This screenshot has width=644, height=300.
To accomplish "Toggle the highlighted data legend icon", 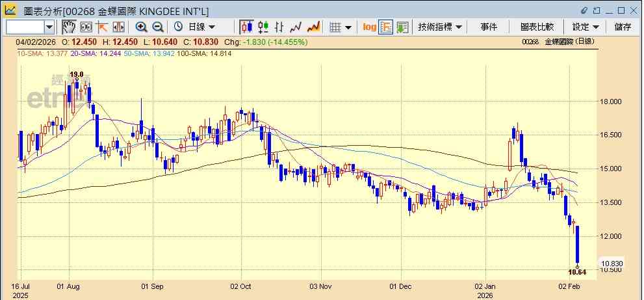I will pos(386,27).
